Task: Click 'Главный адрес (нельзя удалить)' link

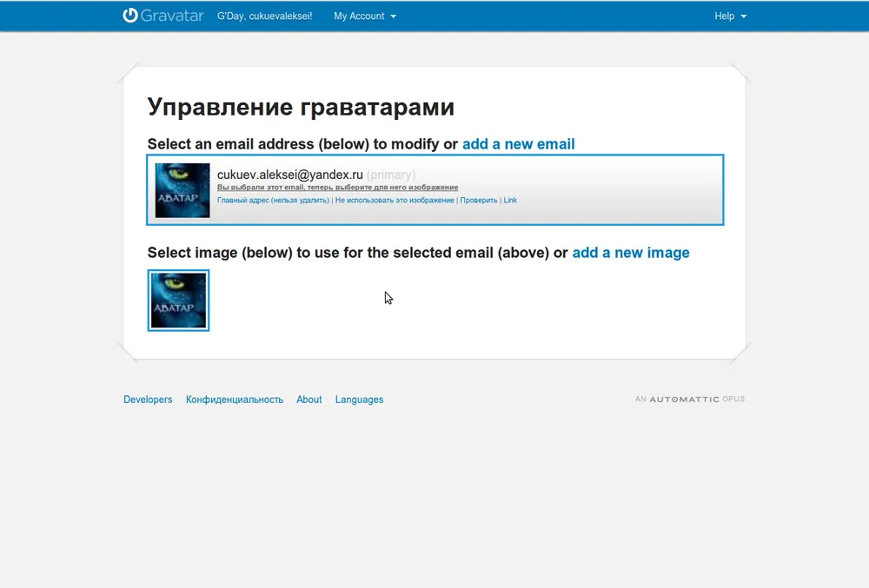Action: tap(273, 201)
